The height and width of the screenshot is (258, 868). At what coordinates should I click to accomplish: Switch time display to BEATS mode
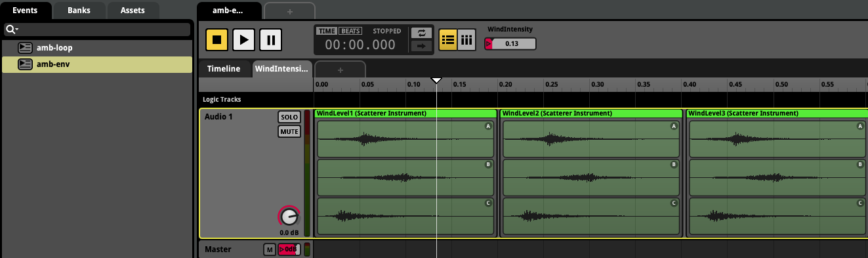point(350,31)
